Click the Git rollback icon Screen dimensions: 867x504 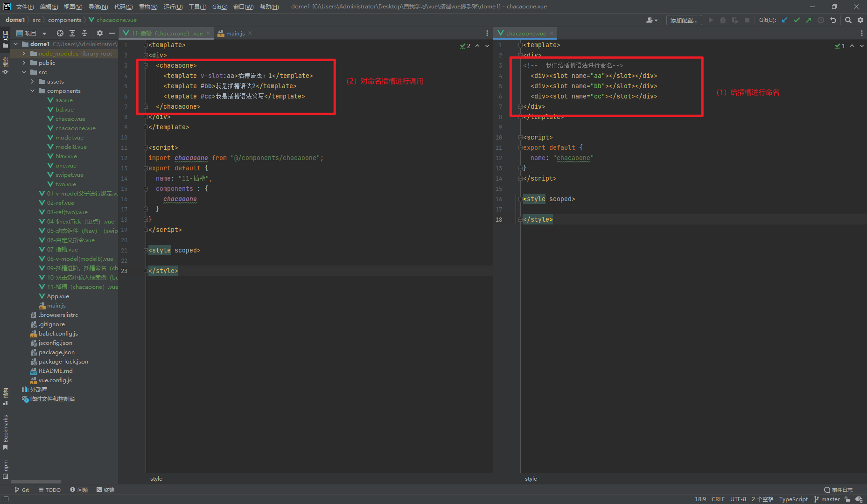coord(833,20)
